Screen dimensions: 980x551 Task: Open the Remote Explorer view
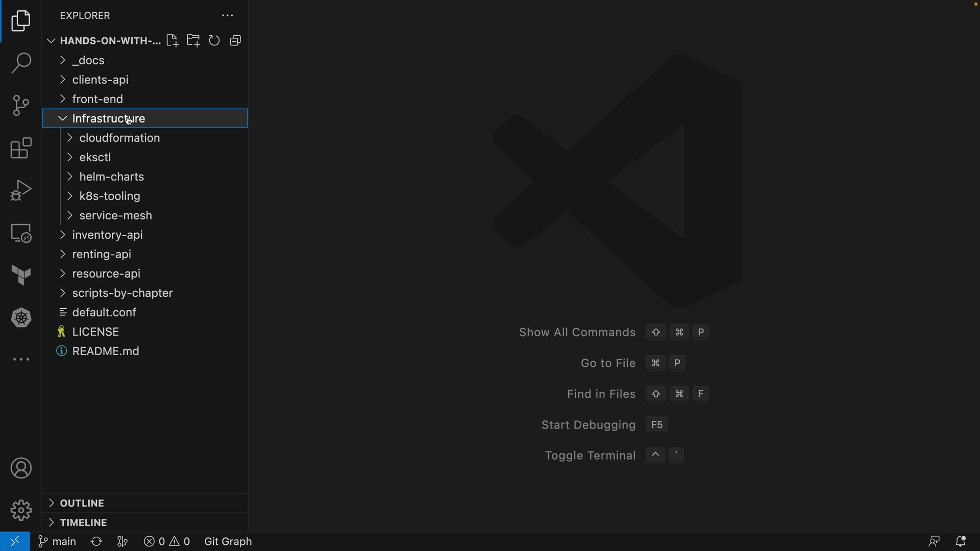tap(21, 233)
